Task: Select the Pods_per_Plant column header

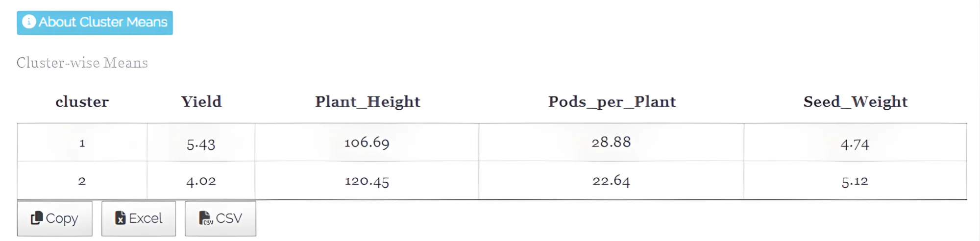Action: pyautogui.click(x=612, y=102)
